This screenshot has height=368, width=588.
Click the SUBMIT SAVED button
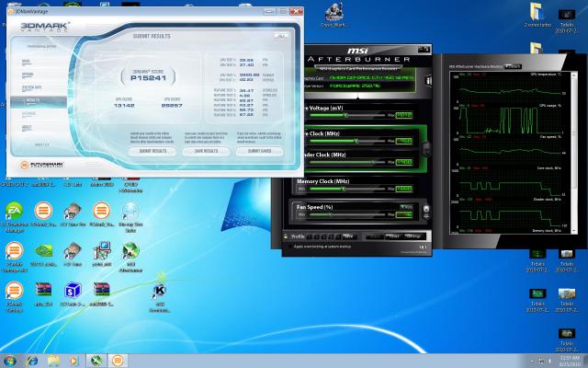(259, 151)
